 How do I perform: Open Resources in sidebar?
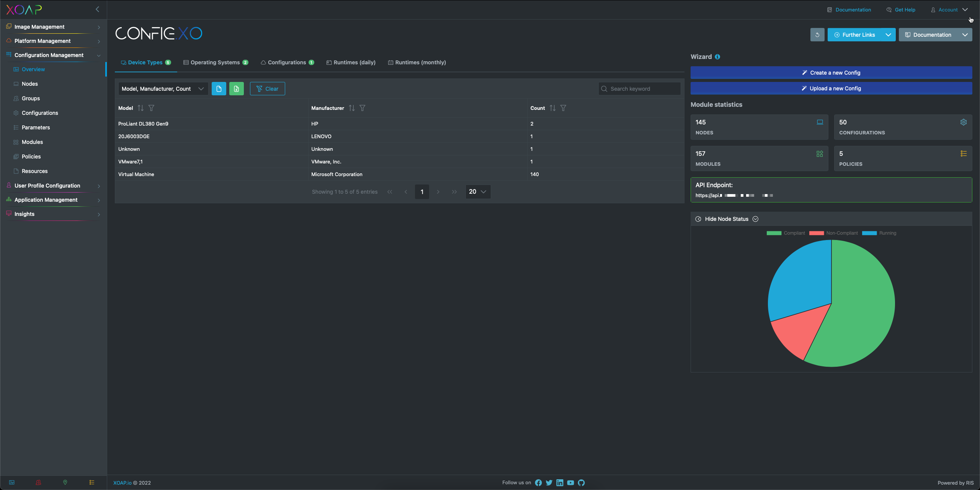pyautogui.click(x=34, y=171)
